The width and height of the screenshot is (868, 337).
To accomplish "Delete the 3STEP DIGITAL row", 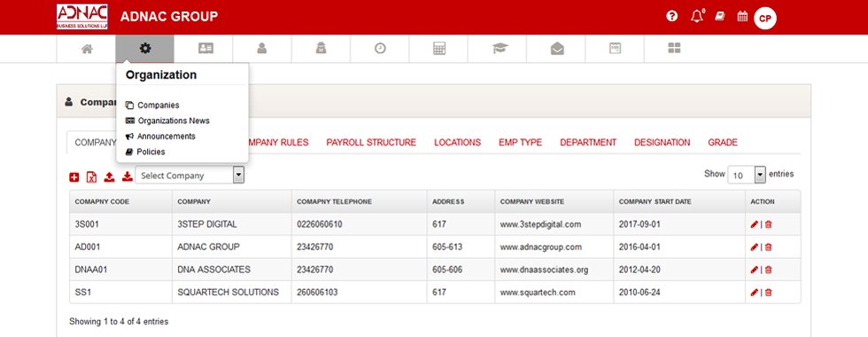I will 769,224.
